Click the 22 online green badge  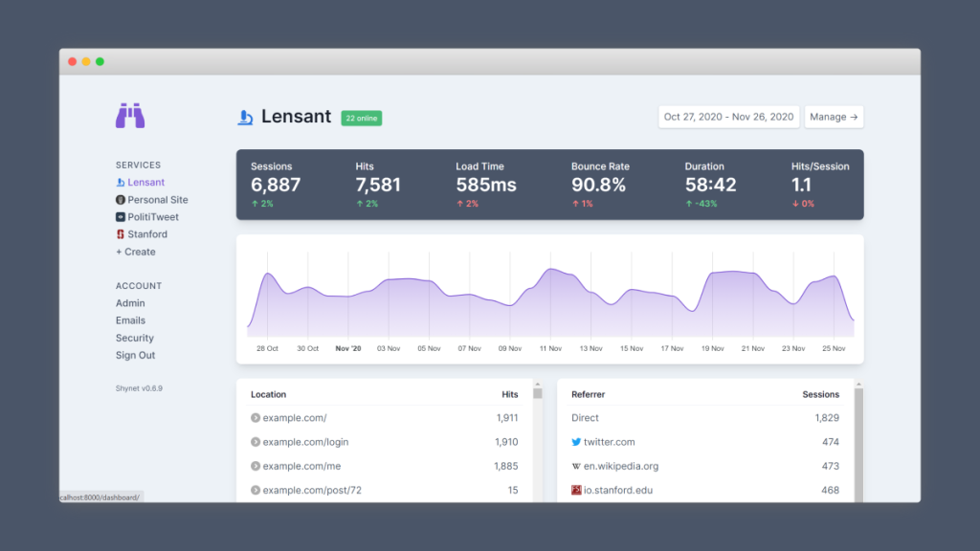coord(362,118)
